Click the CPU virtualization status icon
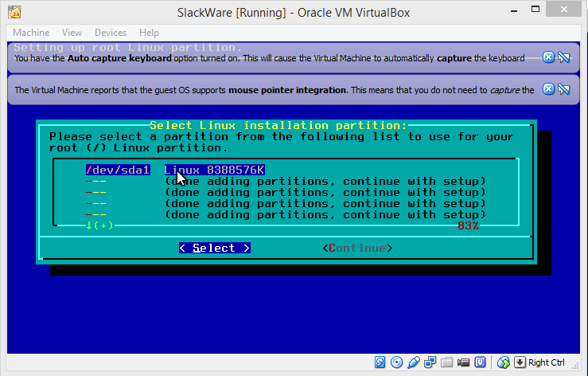This screenshot has width=588, height=376. 480,362
